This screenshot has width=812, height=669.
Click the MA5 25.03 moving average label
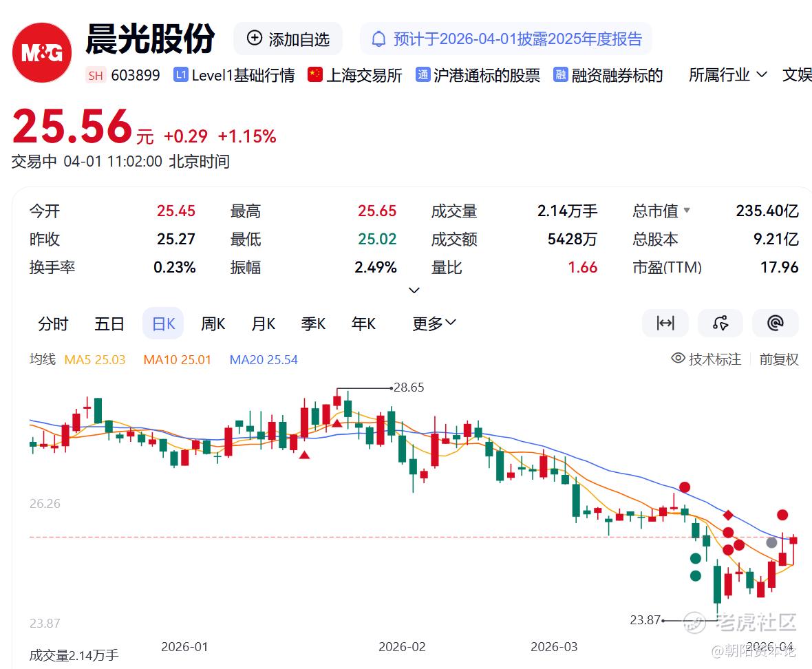(x=95, y=360)
